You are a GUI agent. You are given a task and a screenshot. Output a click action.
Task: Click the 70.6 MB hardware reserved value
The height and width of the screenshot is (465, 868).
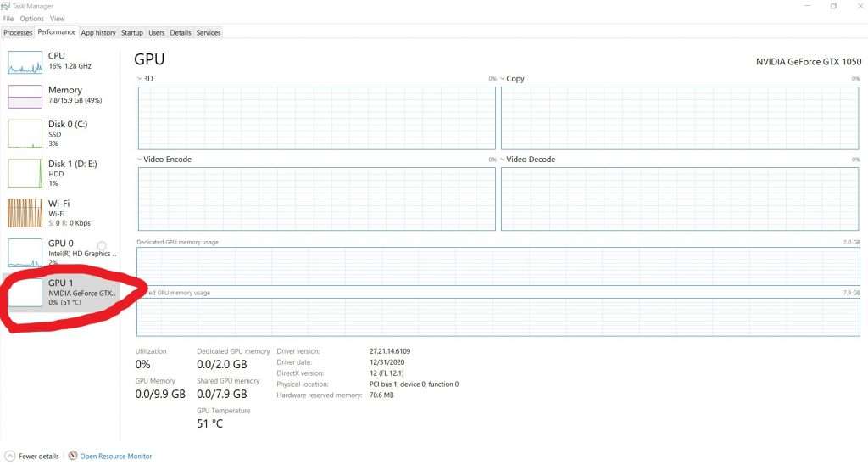point(381,395)
